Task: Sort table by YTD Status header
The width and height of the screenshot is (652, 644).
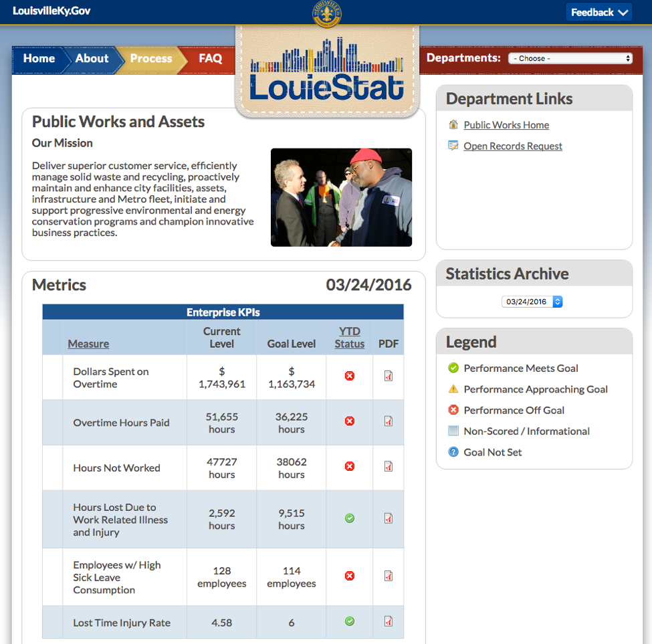Action: click(x=349, y=338)
